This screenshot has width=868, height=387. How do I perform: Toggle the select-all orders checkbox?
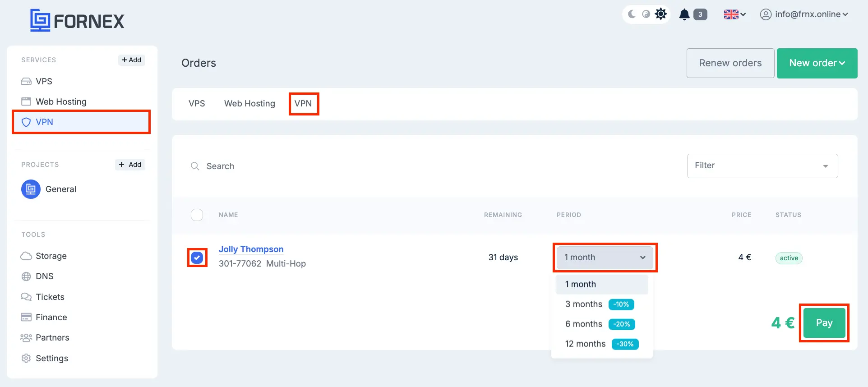[x=197, y=215]
